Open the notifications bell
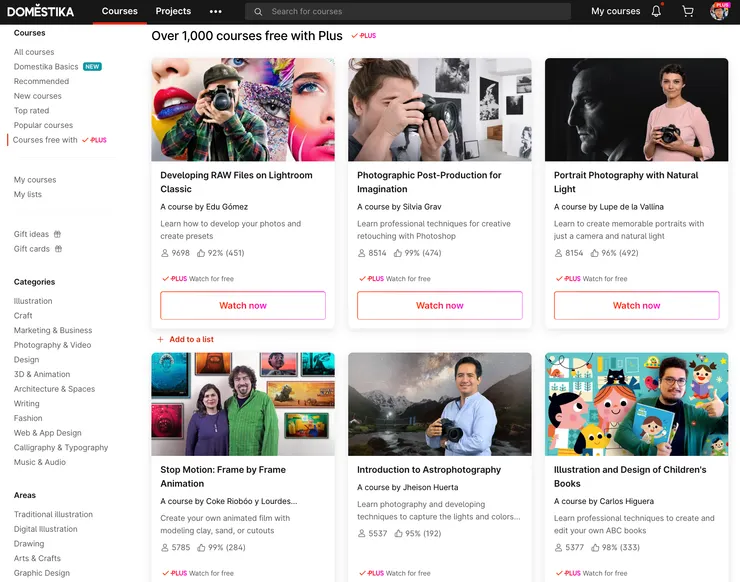This screenshot has height=582, width=740. click(656, 11)
